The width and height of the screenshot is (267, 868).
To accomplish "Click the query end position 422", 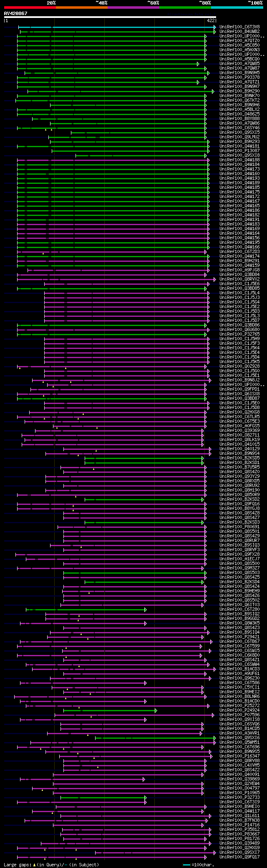I will (211, 20).
